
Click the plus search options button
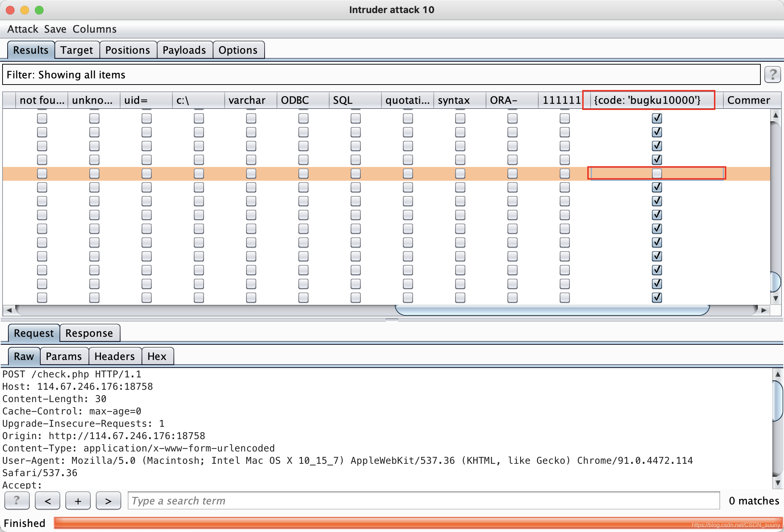78,501
